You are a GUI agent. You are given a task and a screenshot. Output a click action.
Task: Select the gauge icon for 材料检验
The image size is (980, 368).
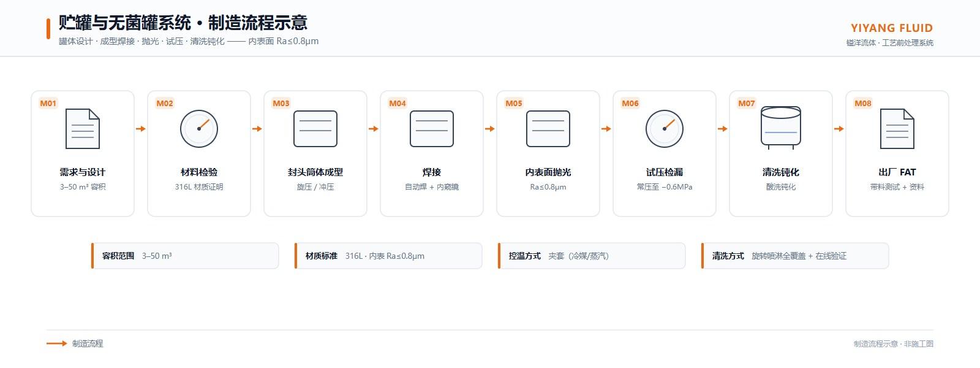[x=199, y=129]
